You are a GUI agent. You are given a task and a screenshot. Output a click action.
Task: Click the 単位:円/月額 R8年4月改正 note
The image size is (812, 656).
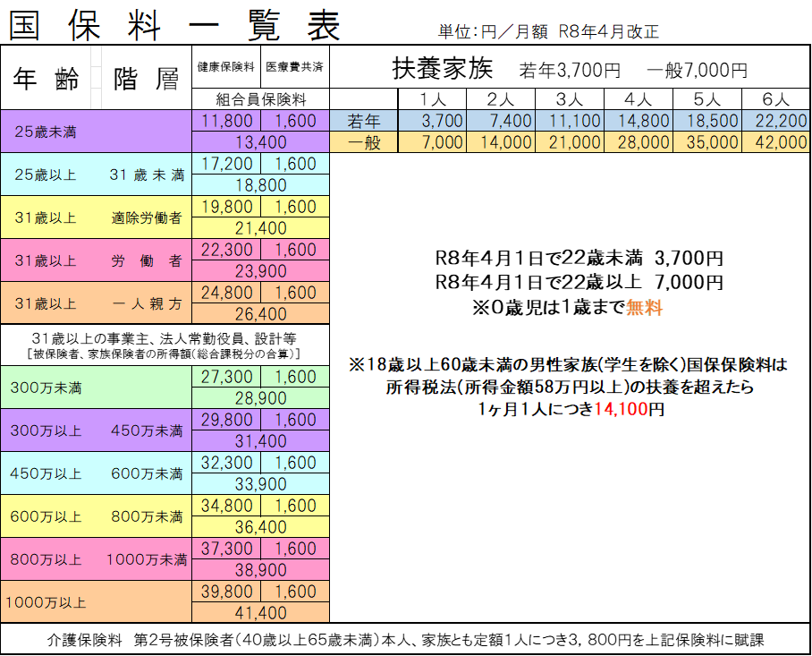(x=548, y=31)
